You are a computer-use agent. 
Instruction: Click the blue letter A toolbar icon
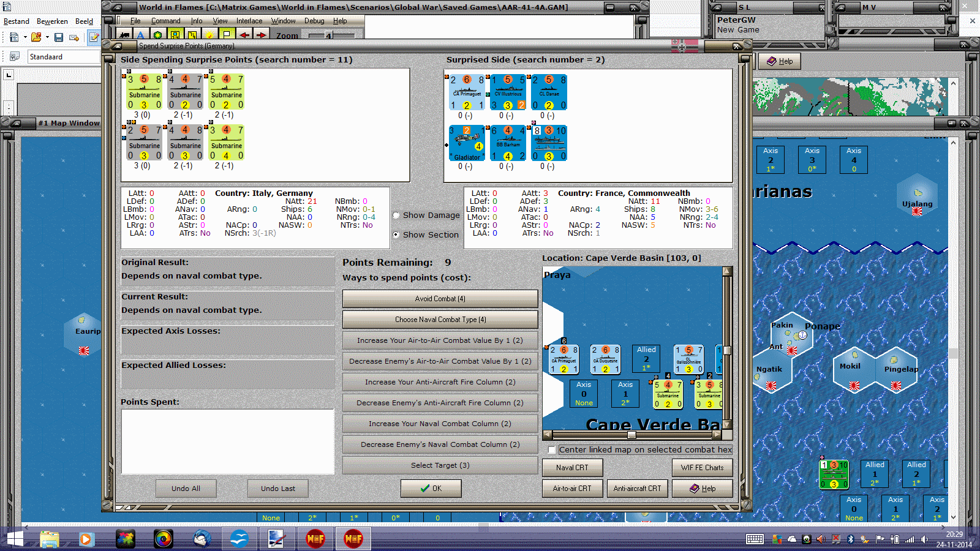(141, 35)
